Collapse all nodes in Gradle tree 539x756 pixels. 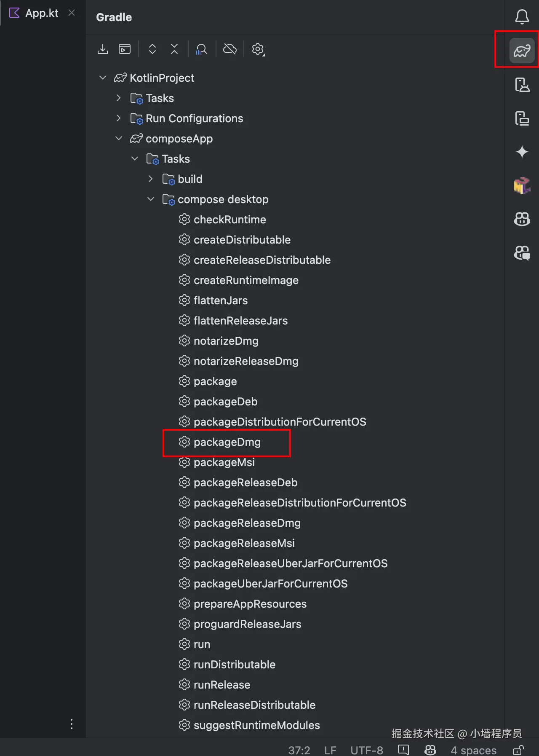point(174,49)
